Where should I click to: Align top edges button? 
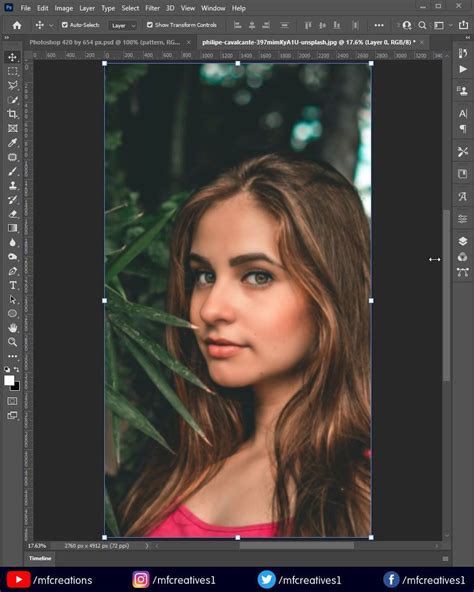(x=308, y=25)
